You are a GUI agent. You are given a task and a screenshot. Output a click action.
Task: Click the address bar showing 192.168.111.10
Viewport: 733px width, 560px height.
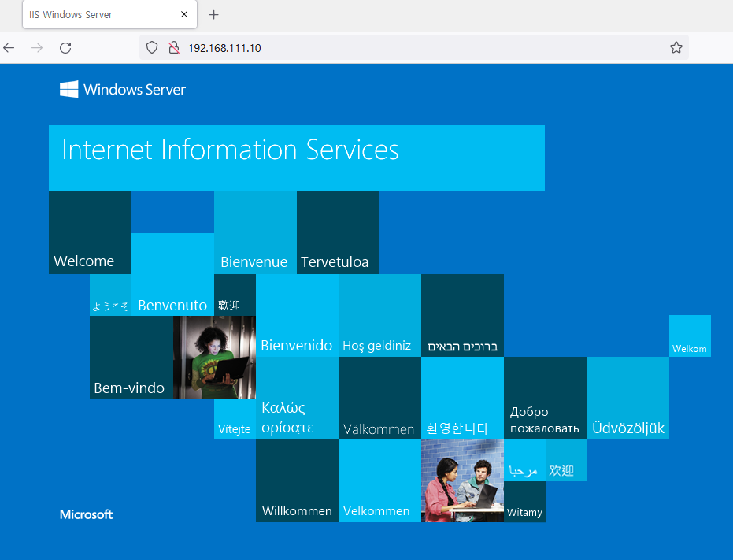(x=413, y=48)
